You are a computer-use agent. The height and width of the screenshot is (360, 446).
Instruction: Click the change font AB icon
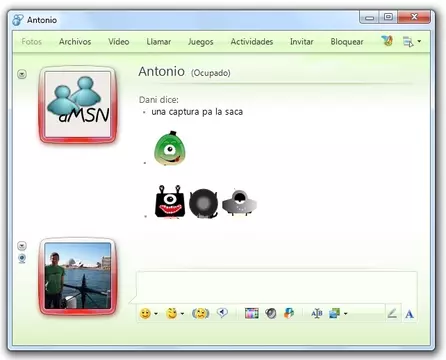317,313
